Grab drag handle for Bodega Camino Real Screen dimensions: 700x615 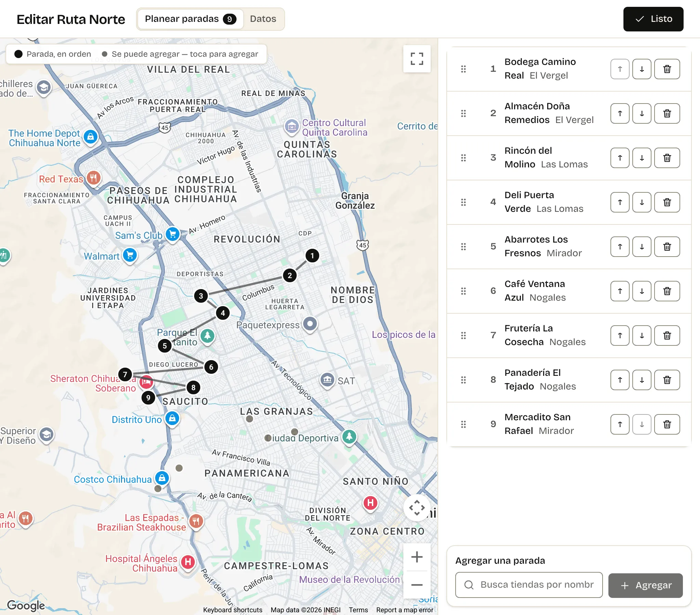463,69
